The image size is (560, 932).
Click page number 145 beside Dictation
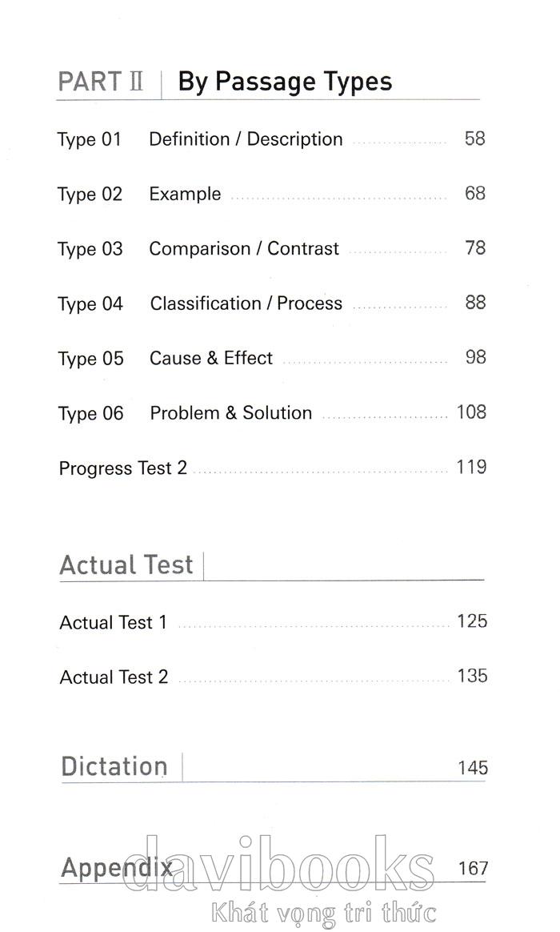[x=473, y=768]
